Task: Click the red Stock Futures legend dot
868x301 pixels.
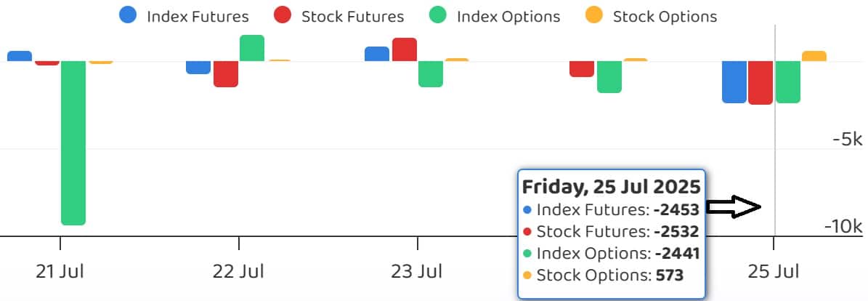Action: (283, 16)
